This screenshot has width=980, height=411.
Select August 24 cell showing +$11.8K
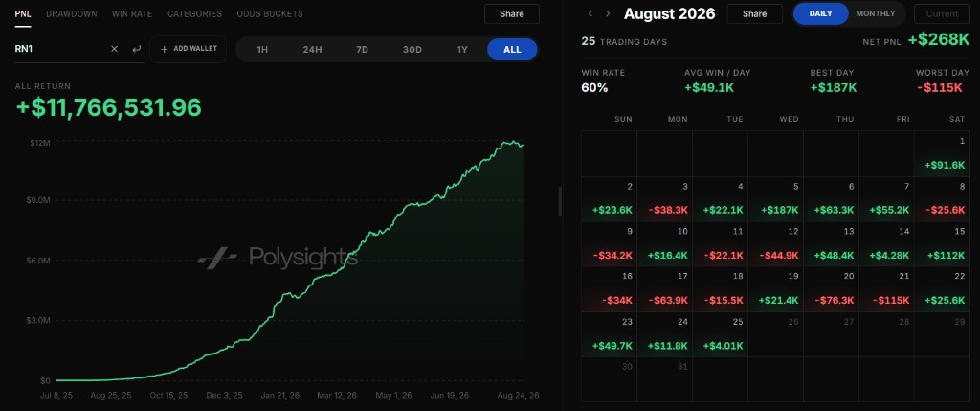664,334
